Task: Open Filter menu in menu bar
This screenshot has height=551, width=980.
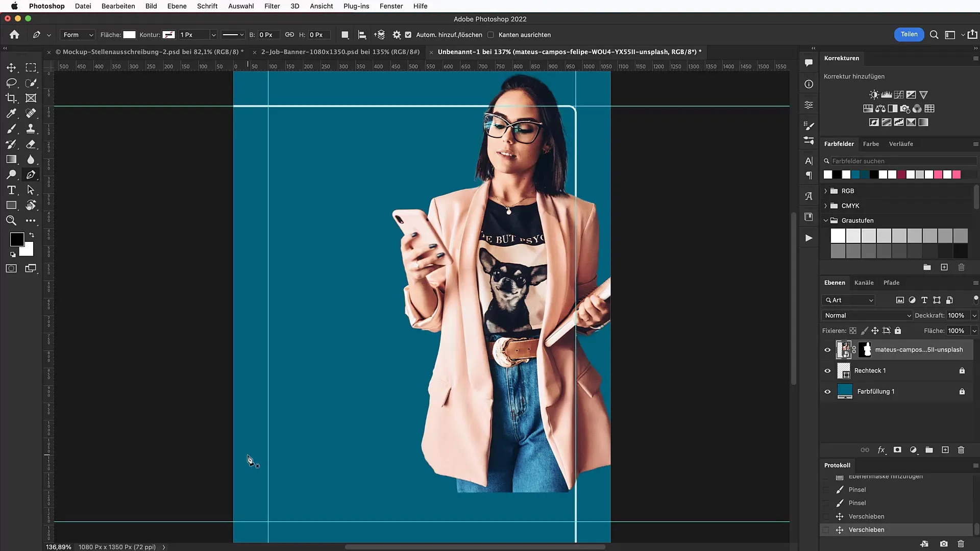Action: tap(272, 6)
